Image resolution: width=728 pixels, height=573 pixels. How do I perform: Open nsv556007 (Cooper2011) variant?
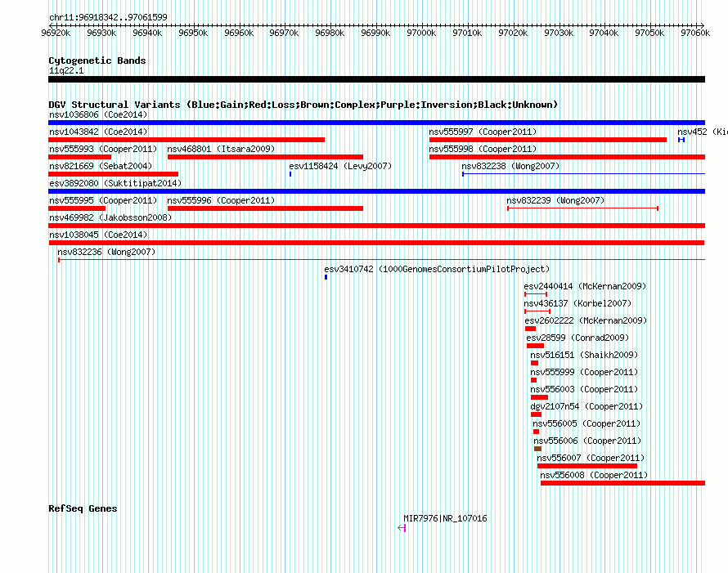point(591,458)
